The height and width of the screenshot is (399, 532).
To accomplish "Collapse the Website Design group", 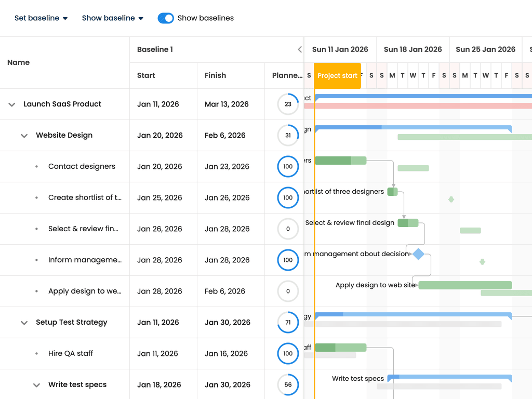I will click(24, 136).
